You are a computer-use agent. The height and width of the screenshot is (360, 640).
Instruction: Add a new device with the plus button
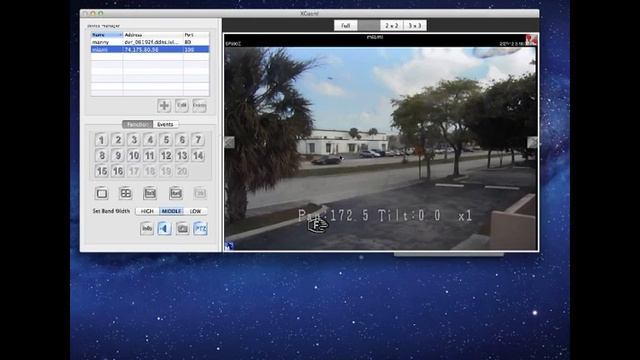164,106
